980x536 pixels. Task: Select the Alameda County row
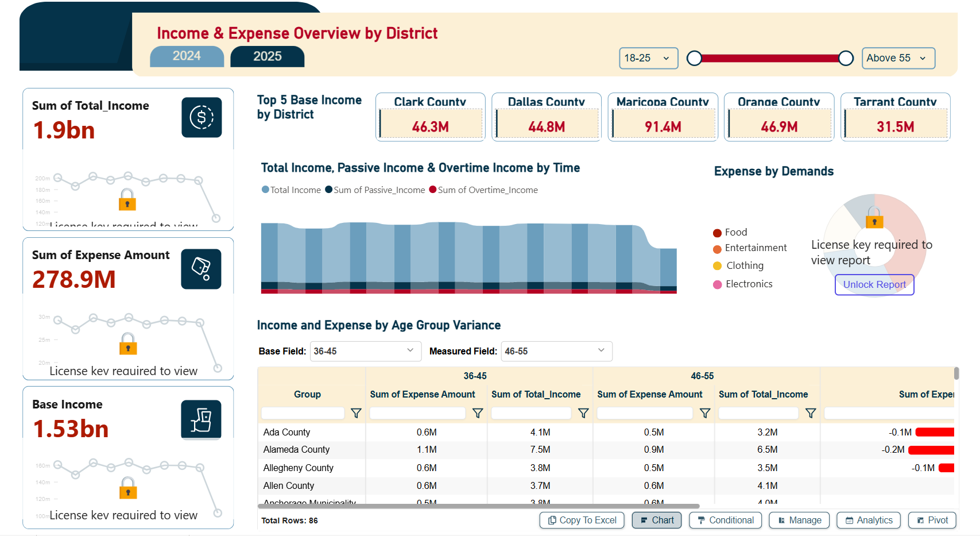click(606, 450)
